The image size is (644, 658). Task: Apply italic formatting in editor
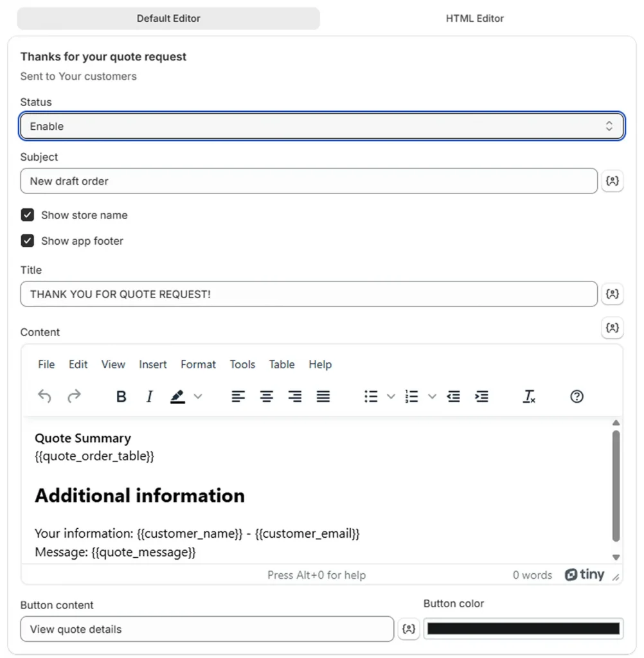[x=149, y=396]
